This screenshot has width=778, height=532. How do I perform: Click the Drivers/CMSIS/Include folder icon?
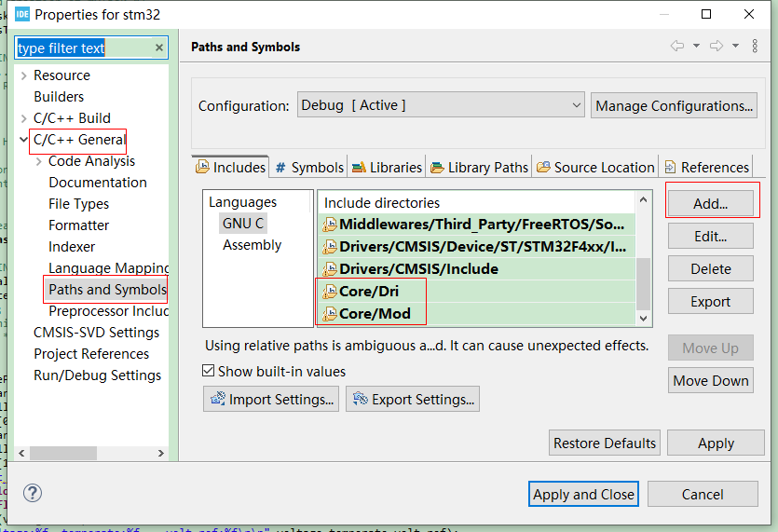(x=329, y=269)
